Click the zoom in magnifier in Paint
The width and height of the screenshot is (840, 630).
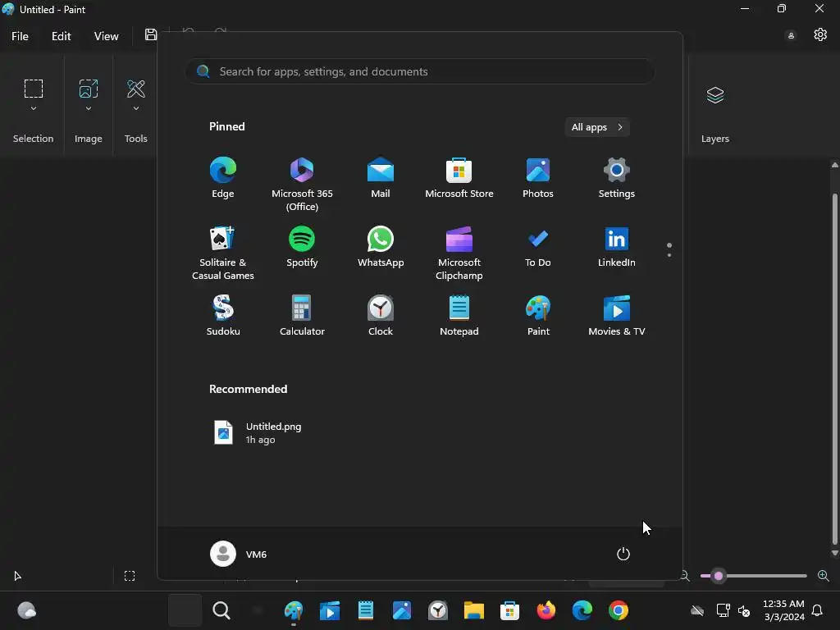pos(824,576)
